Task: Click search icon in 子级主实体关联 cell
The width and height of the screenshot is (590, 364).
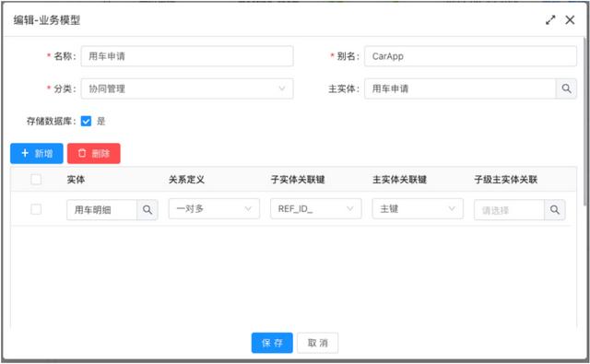Action: (x=555, y=210)
